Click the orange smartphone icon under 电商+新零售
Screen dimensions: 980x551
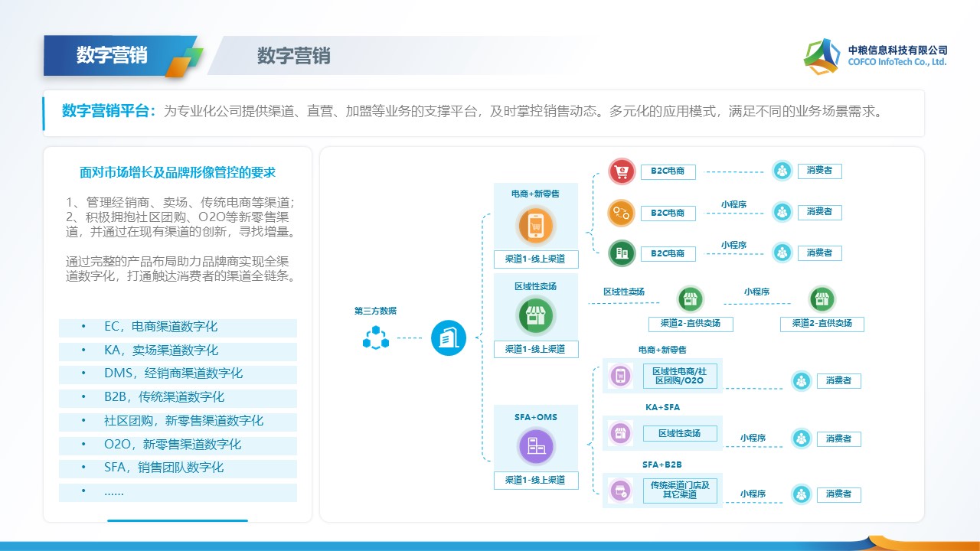point(535,226)
